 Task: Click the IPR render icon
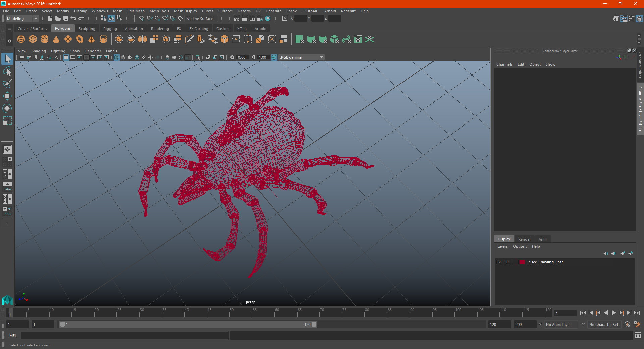[252, 19]
